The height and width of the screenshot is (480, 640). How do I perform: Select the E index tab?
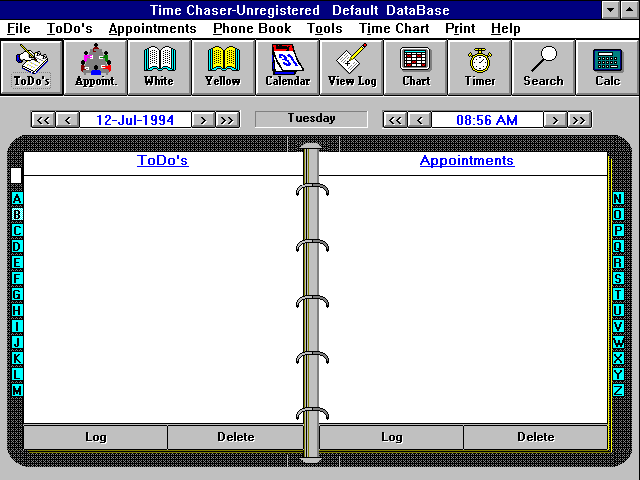[x=17, y=262]
